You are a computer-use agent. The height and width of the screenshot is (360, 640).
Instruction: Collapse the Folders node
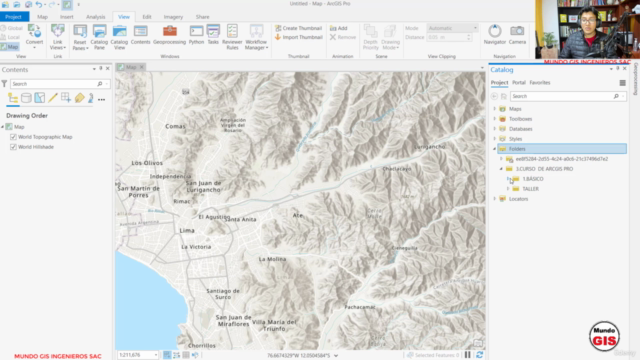[495, 149]
